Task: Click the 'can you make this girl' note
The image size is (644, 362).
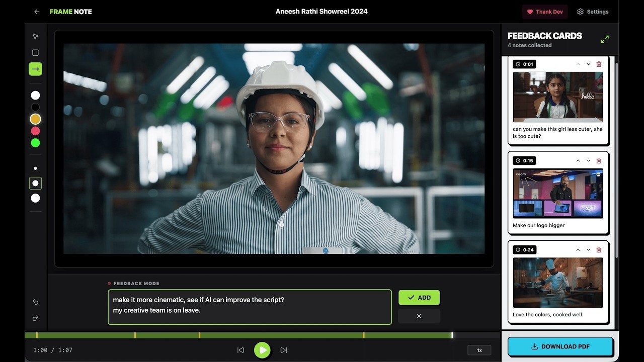Action: point(557,133)
